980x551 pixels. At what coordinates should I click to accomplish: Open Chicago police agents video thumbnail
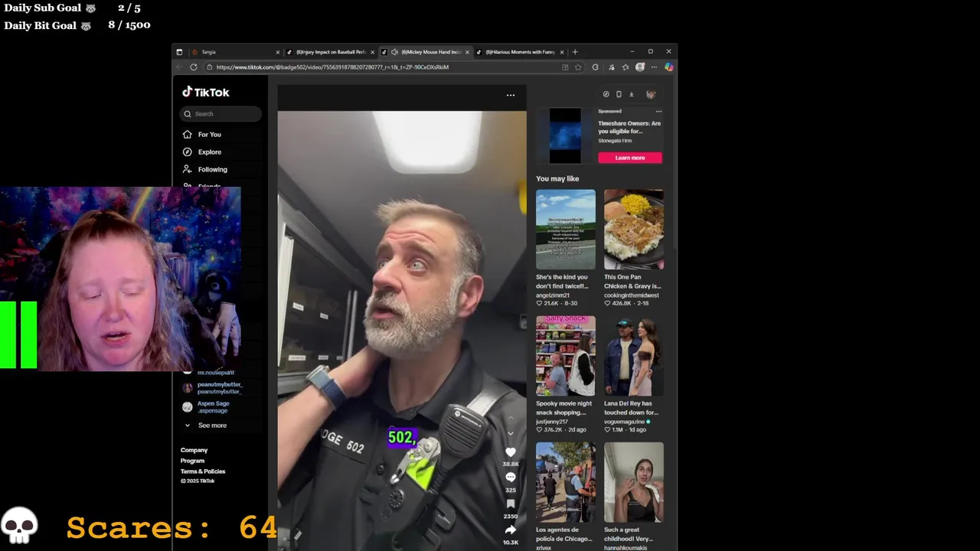coord(566,482)
